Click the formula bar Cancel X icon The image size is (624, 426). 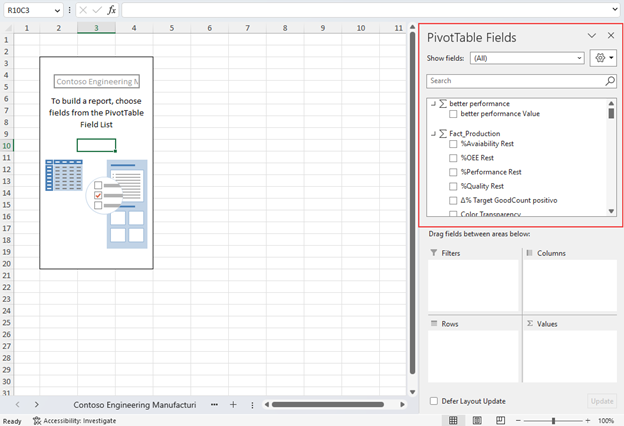point(83,10)
